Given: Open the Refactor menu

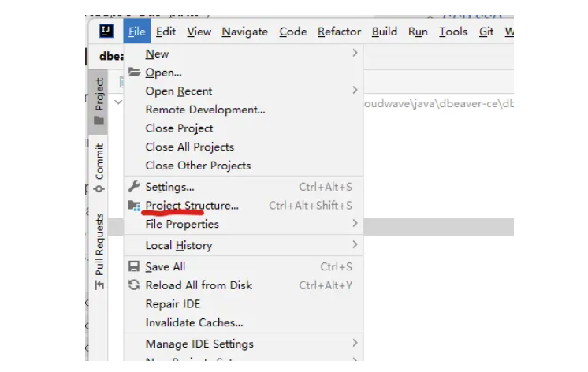Looking at the screenshot, I should pos(339,32).
